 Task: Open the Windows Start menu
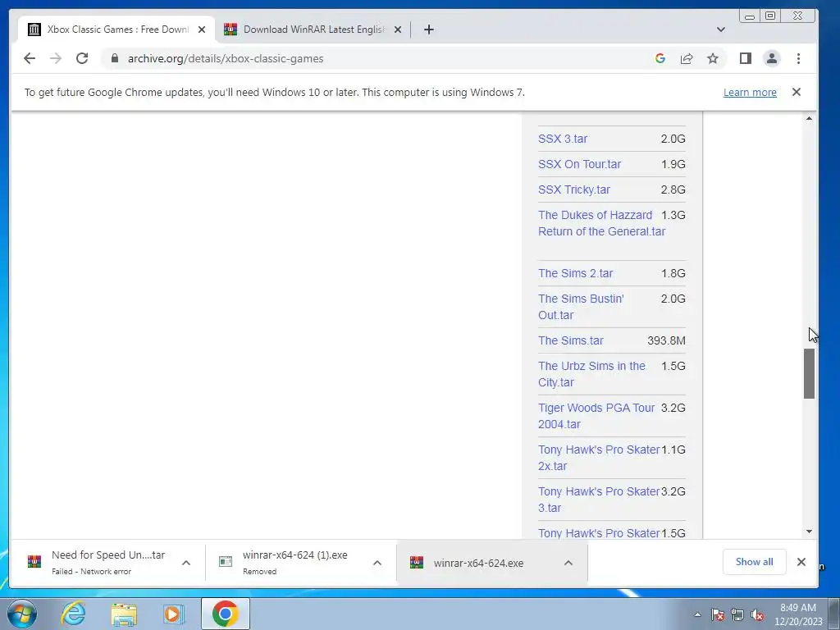[22, 614]
